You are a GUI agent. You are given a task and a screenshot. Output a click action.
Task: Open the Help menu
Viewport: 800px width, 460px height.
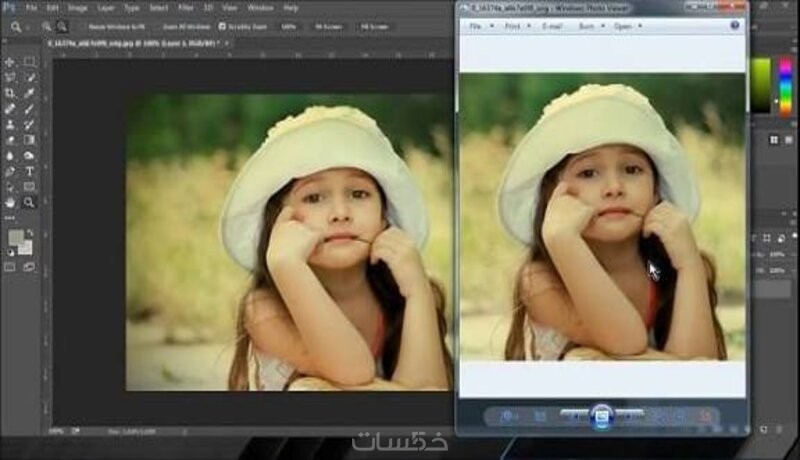(x=291, y=8)
